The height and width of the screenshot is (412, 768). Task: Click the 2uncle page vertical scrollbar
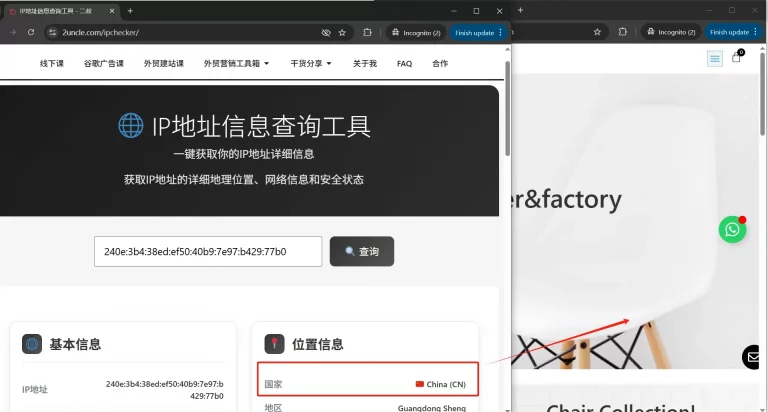tap(507, 109)
